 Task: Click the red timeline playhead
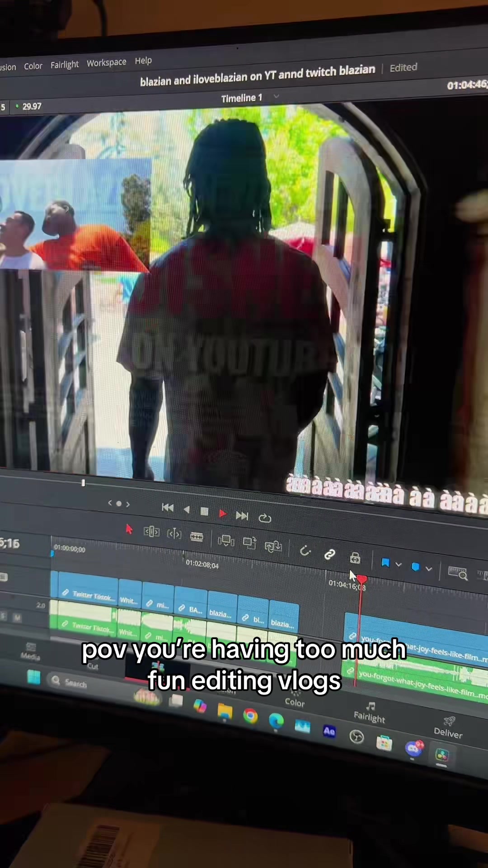[x=361, y=579]
